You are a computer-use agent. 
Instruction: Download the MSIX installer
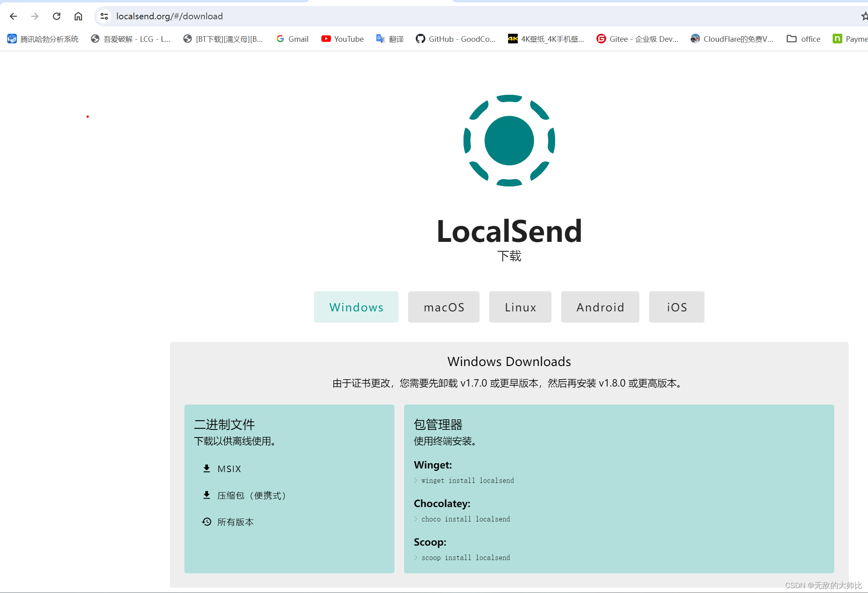click(229, 468)
